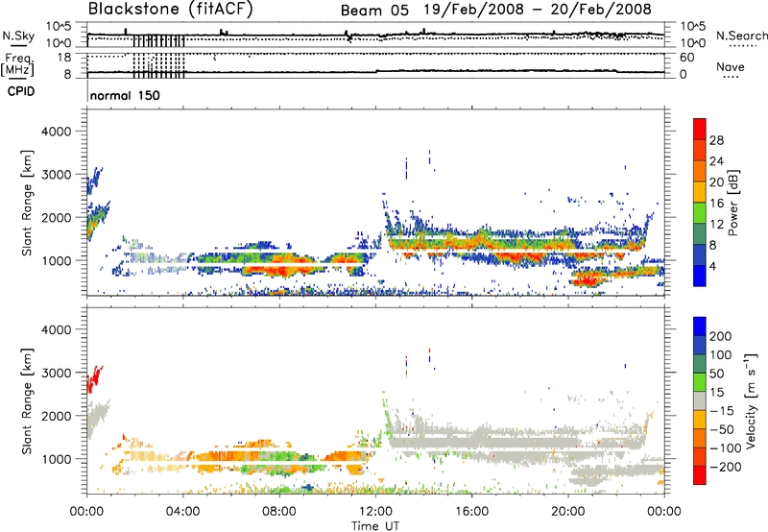The width and height of the screenshot is (768, 532).
Task: Click the velocity panel 'Slant Range [km]' label
Action: pyautogui.click(x=27, y=400)
